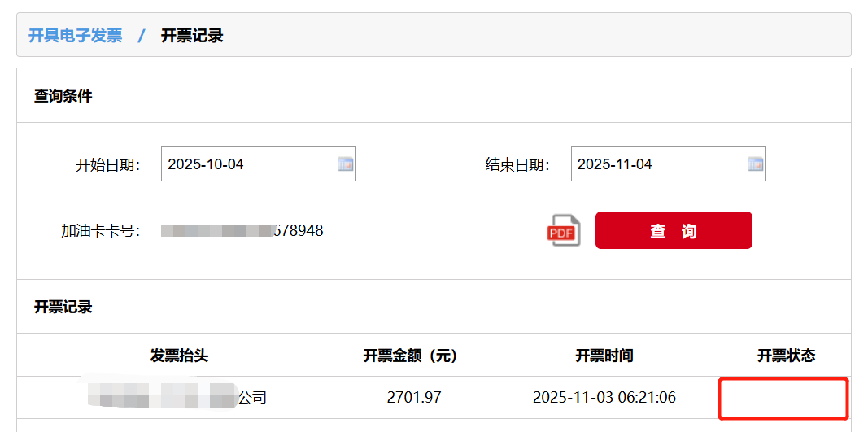The width and height of the screenshot is (868, 432).
Task: Select the invoice title cell ending in 公司
Action: [x=179, y=398]
